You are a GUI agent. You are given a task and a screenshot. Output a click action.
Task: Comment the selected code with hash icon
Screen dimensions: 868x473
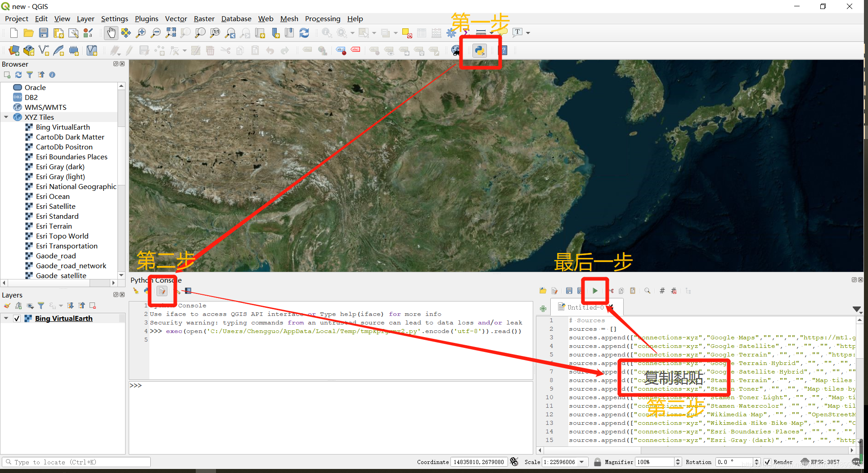662,291
